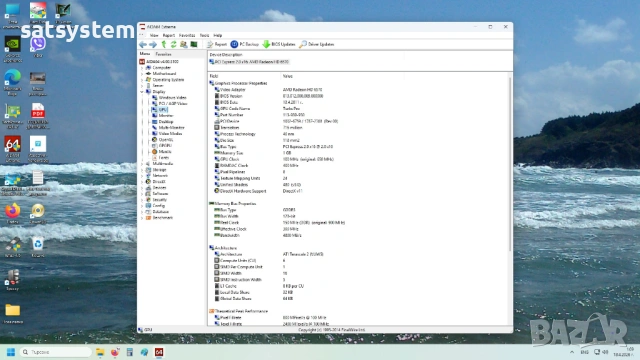Select Video Modes in the tree
This screenshot has width=640, height=360.
(167, 133)
